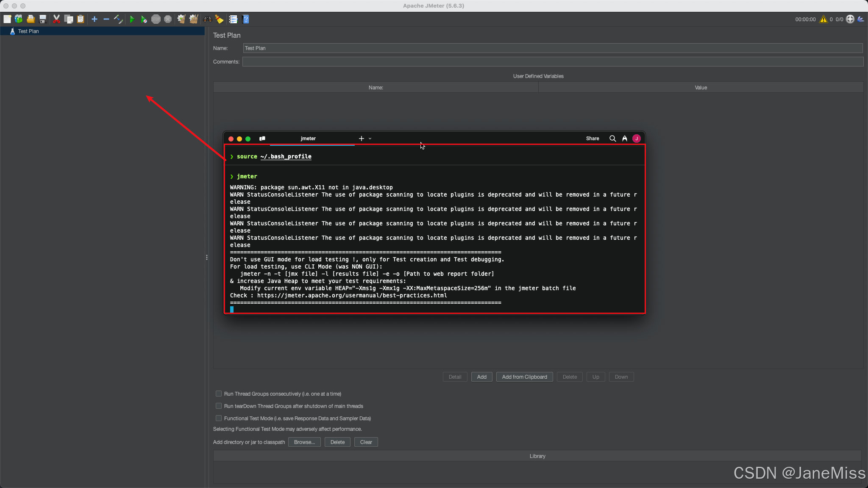The height and width of the screenshot is (488, 868).
Task: Clear all results with double broom icon
Action: click(x=194, y=19)
